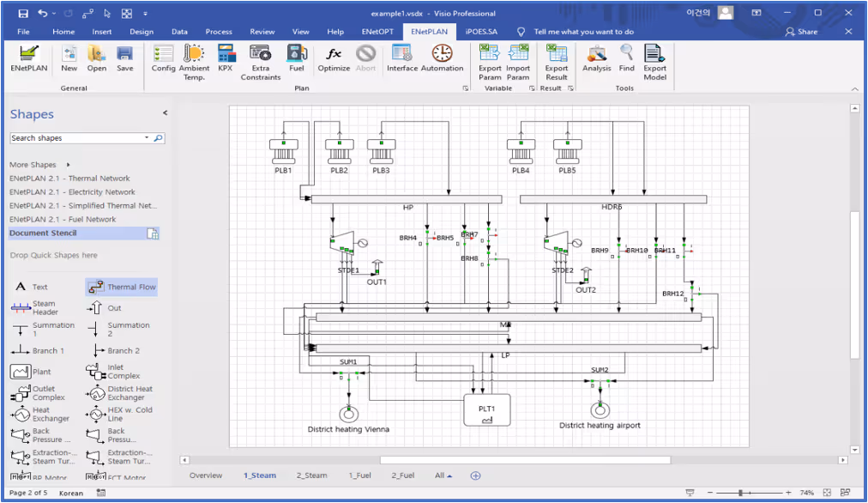Switch to the Home ribbon tab

pos(63,32)
